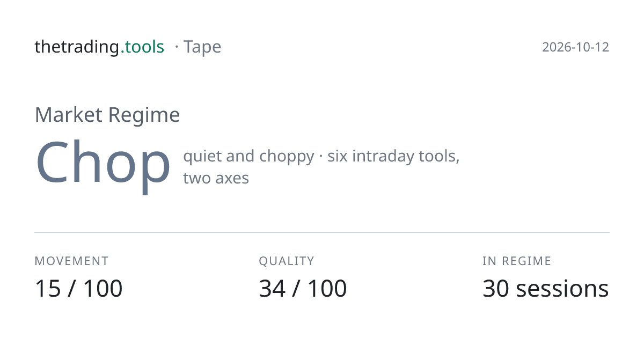This screenshot has height=338, width=644.
Task: Click the 15 / 100 movement score
Action: (78, 288)
